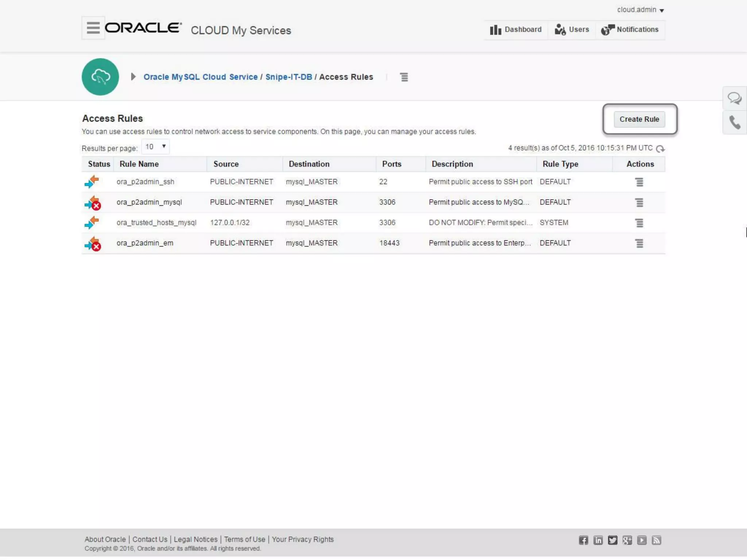
Task: Open the Terms of Use footer link
Action: point(244,539)
